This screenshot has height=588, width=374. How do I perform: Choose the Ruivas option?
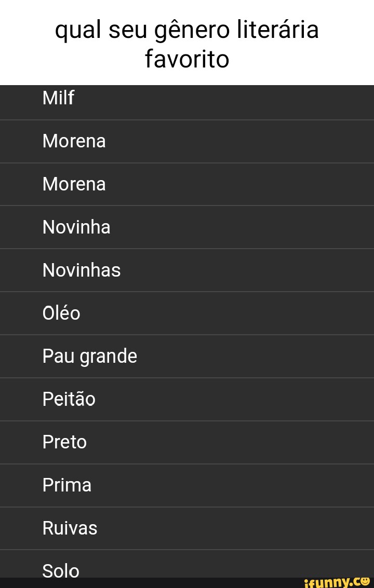(187, 528)
